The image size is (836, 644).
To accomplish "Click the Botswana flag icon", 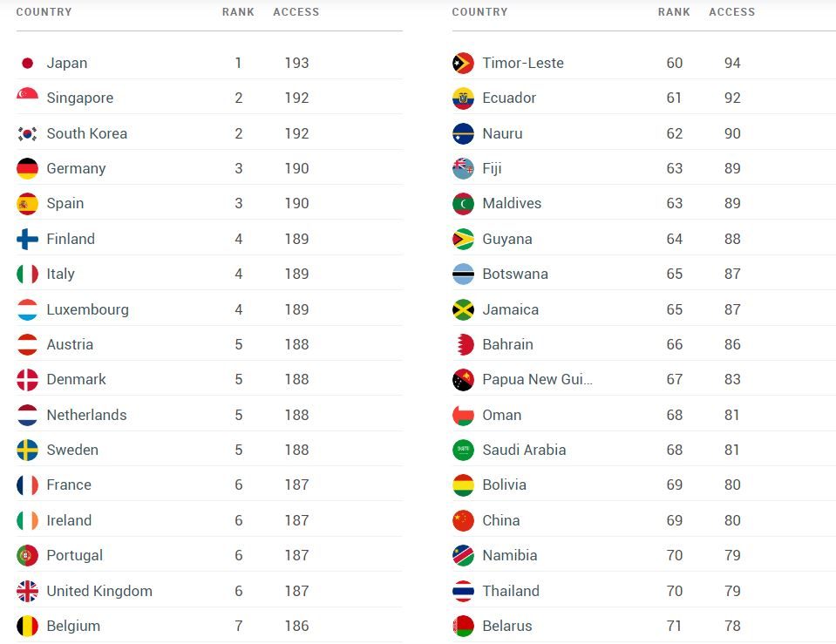I will pos(463,274).
